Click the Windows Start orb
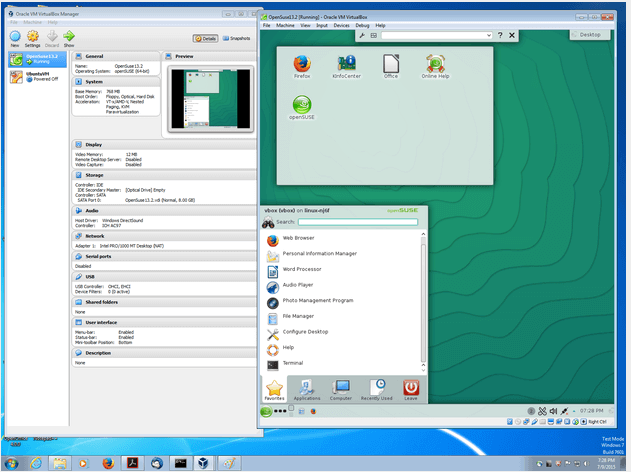 [x=11, y=464]
